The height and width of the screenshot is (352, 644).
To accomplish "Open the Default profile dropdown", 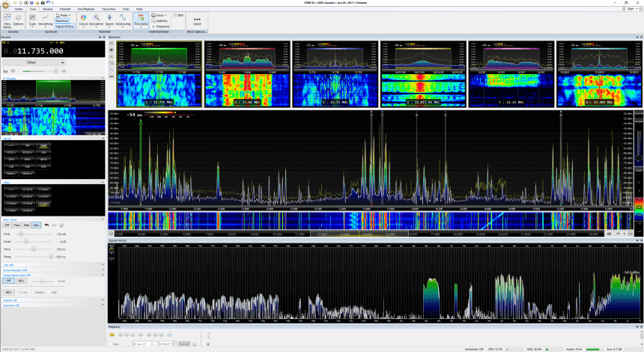I will point(34,62).
